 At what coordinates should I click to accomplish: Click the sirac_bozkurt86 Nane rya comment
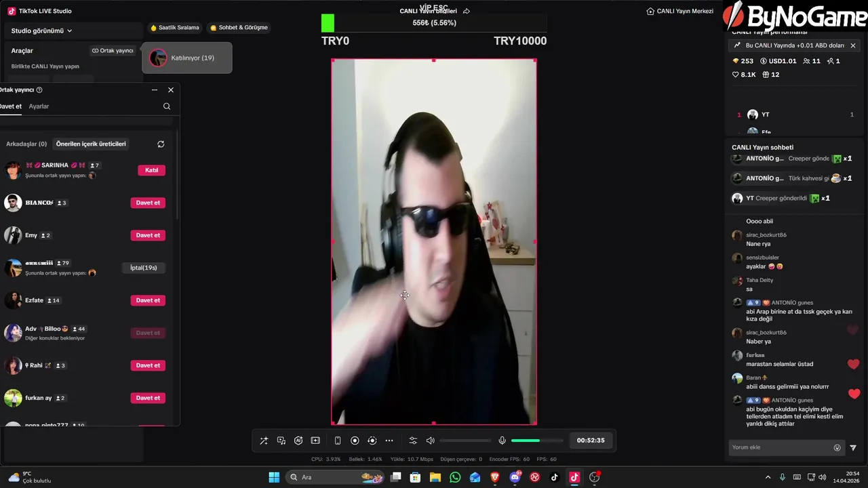pos(759,239)
